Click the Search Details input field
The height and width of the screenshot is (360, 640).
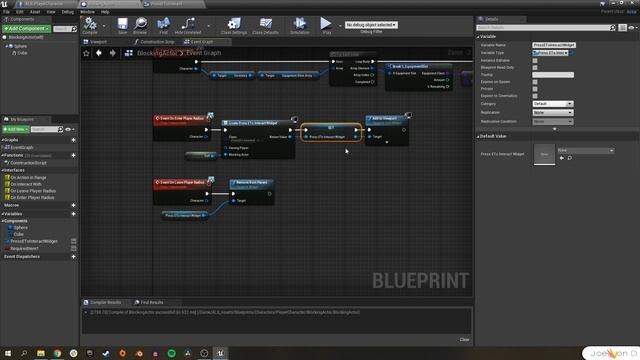click(x=545, y=28)
